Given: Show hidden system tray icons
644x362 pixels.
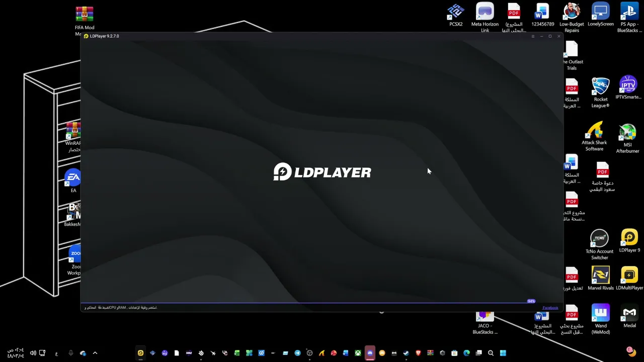Looking at the screenshot, I should click(95, 353).
